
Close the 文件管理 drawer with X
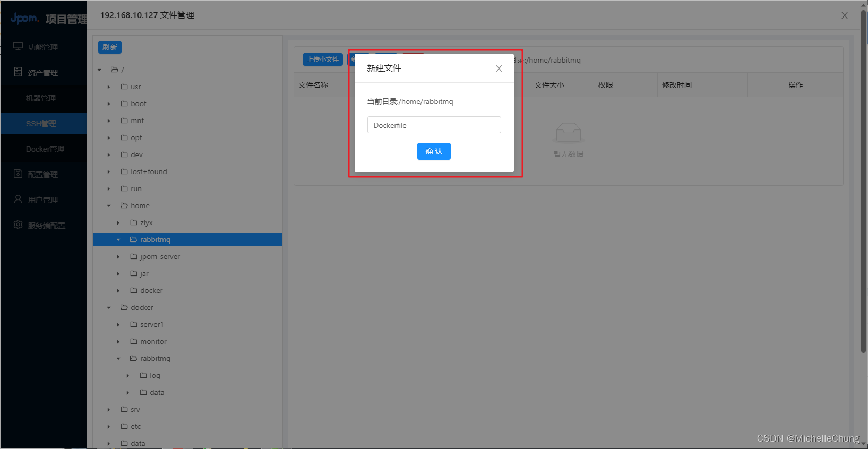(x=845, y=15)
